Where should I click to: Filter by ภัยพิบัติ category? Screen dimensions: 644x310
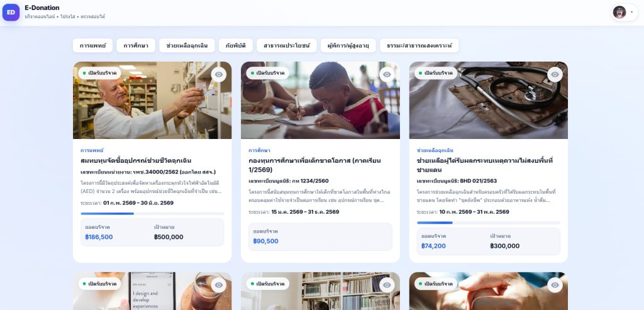(x=236, y=45)
